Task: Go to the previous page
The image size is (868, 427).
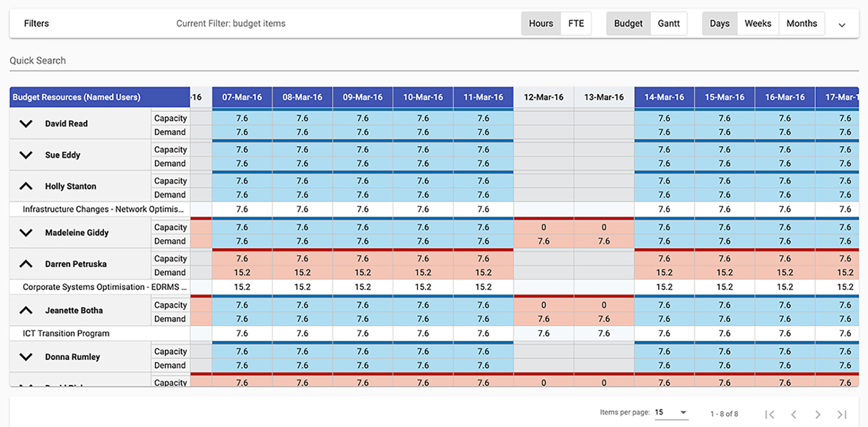Action: 793,414
